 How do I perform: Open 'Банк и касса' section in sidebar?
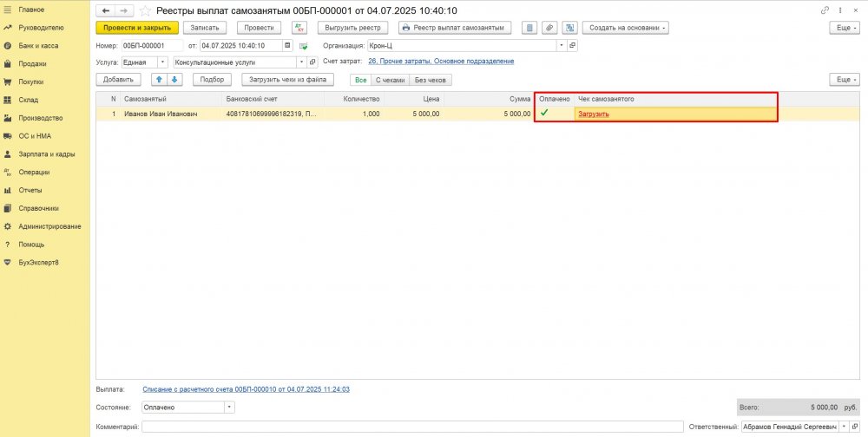point(40,45)
